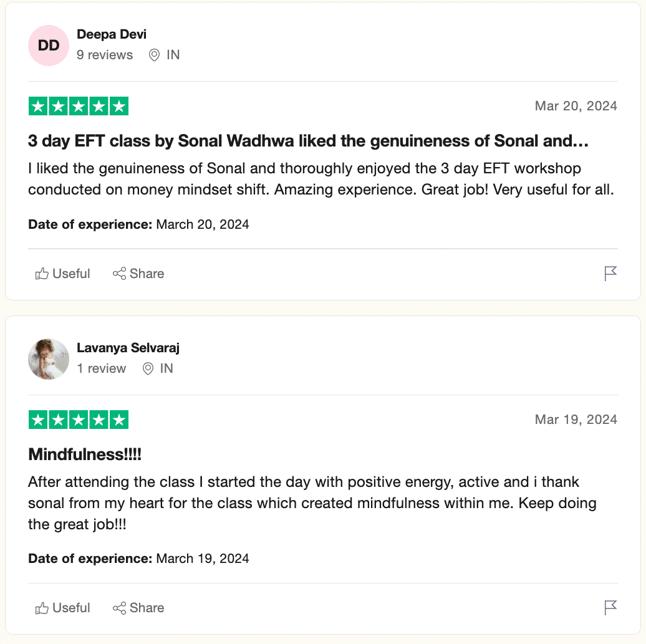The width and height of the screenshot is (646, 644).
Task: Mark Lavanya's Mindfulness review as Useful
Action: click(63, 608)
